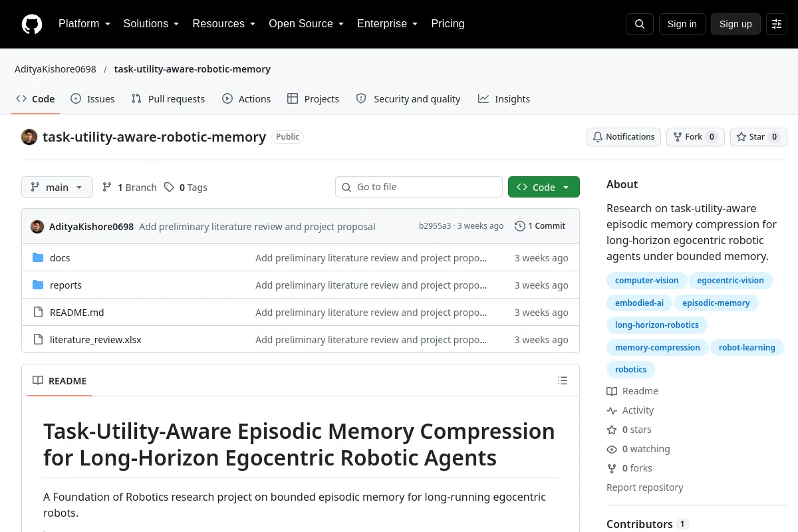Open the AdityaKishore0698 owner breadcrumb link

pos(55,69)
